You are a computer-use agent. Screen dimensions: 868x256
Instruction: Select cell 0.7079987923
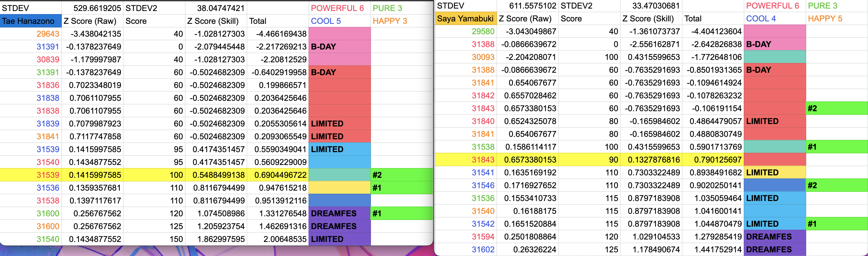tap(92, 123)
